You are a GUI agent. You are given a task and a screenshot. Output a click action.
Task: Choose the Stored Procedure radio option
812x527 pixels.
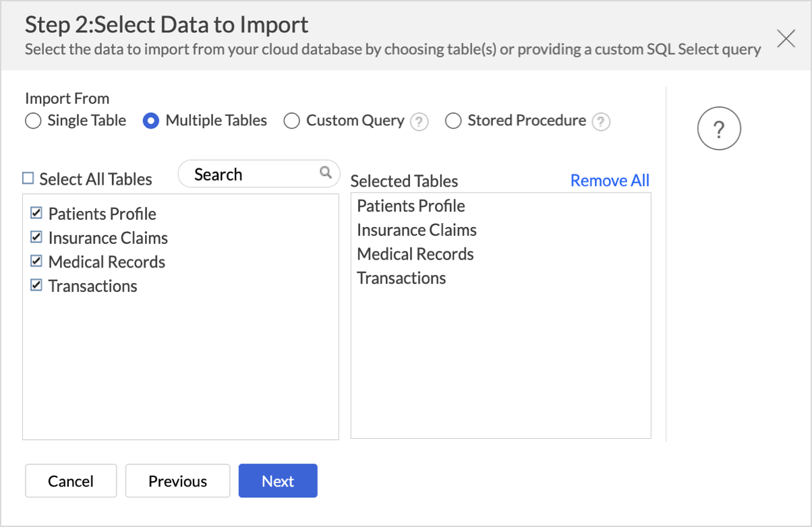tap(453, 121)
